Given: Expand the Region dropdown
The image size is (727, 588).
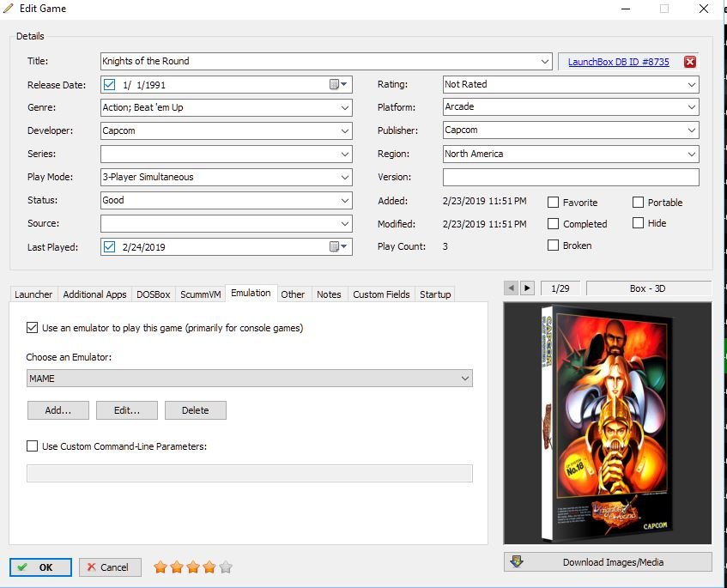Looking at the screenshot, I should coord(692,154).
